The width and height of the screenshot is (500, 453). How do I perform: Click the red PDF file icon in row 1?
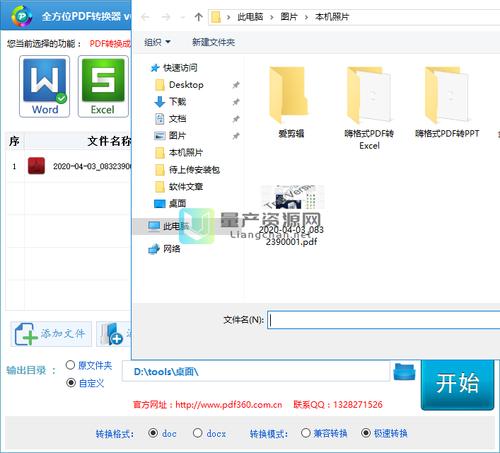tap(36, 166)
